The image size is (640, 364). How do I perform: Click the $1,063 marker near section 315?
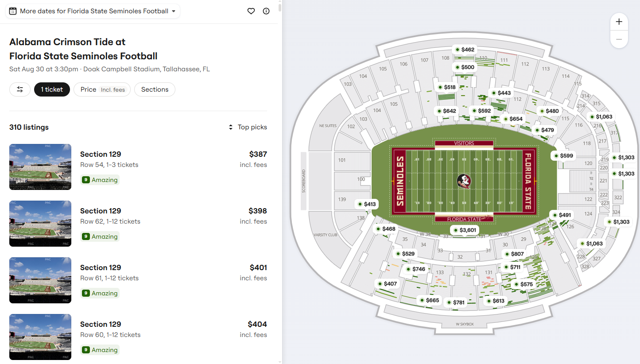(x=600, y=117)
